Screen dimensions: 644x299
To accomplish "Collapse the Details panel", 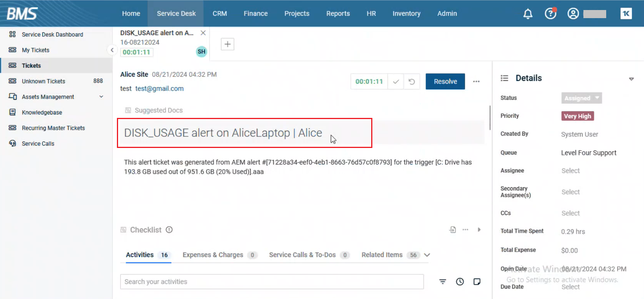I will [x=631, y=79].
